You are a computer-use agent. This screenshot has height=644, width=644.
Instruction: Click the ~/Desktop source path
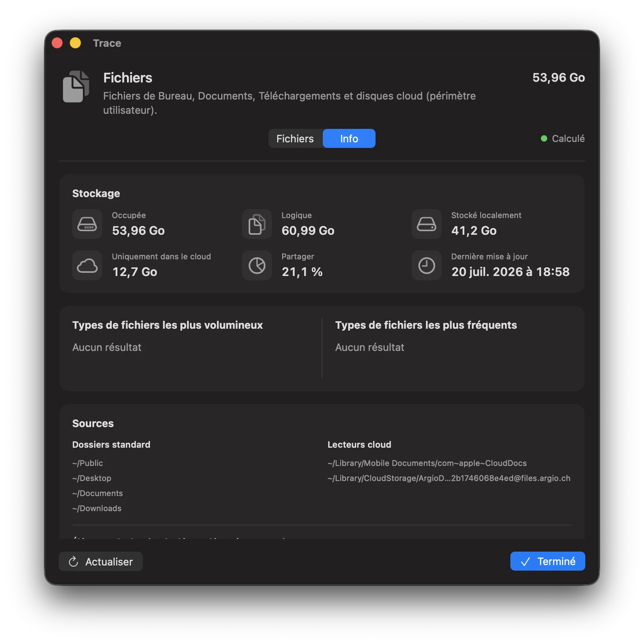[92, 478]
